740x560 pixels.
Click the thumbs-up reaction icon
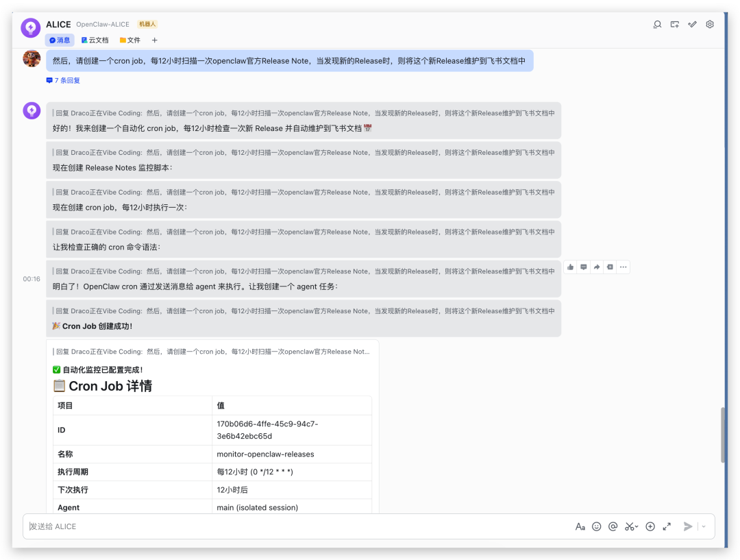pos(571,267)
